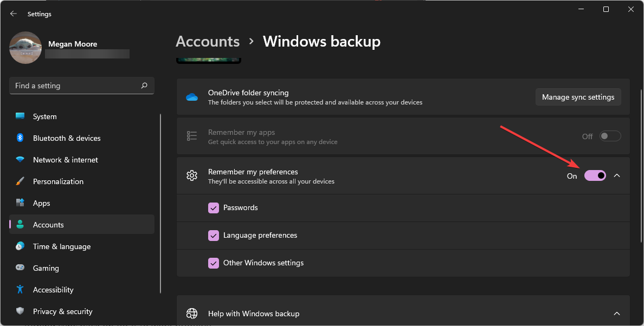Uncheck the Passwords checkbox

tap(214, 207)
